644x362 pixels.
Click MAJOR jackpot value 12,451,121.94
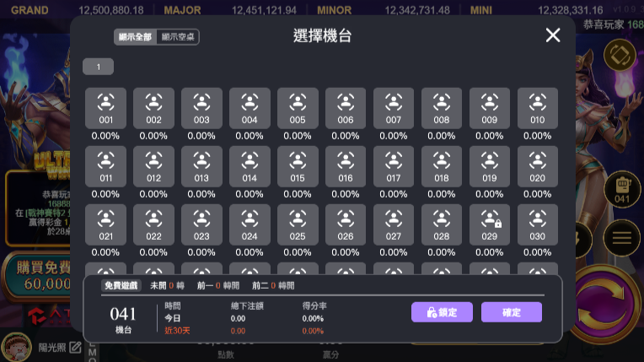pyautogui.click(x=264, y=10)
